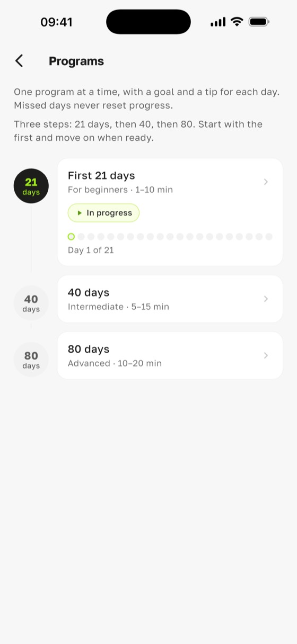Select the last day progress dot
The width and height of the screenshot is (297, 644).
269,237
